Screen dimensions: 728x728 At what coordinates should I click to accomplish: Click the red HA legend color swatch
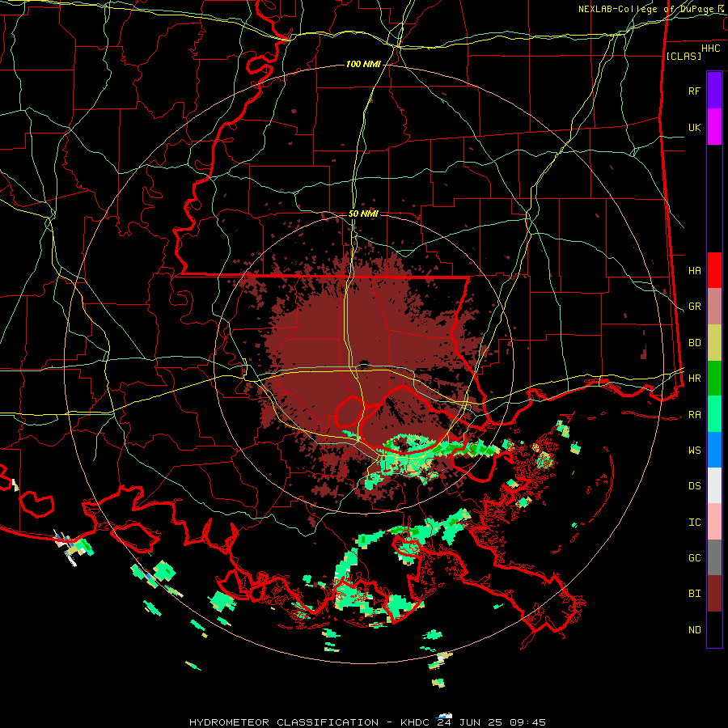pos(714,270)
